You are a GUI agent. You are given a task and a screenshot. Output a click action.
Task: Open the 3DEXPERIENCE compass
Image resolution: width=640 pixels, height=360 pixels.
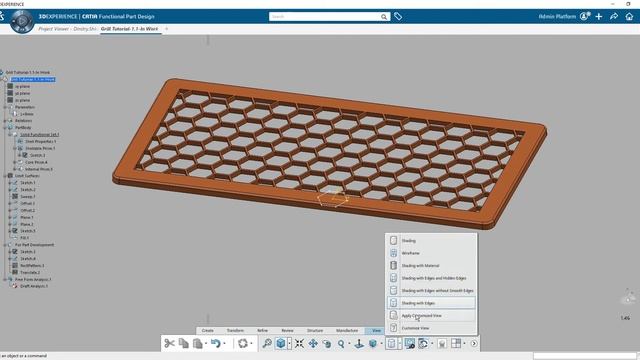tap(22, 21)
